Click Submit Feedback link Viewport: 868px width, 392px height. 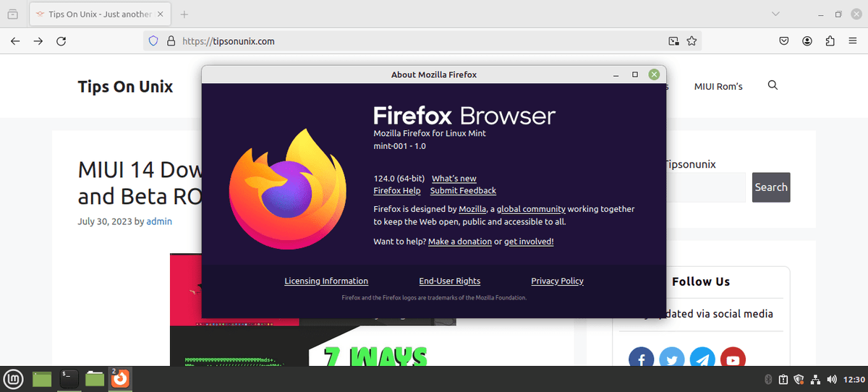click(463, 191)
